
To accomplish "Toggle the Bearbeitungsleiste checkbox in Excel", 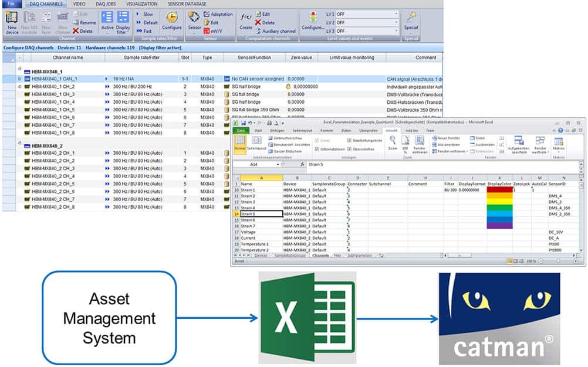I will point(349,141).
